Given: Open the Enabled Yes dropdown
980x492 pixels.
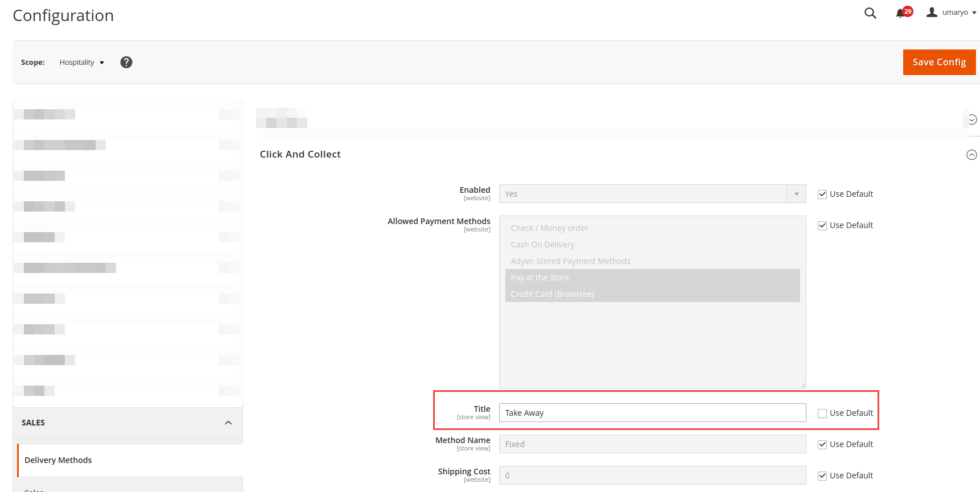Looking at the screenshot, I should pyautogui.click(x=652, y=194).
